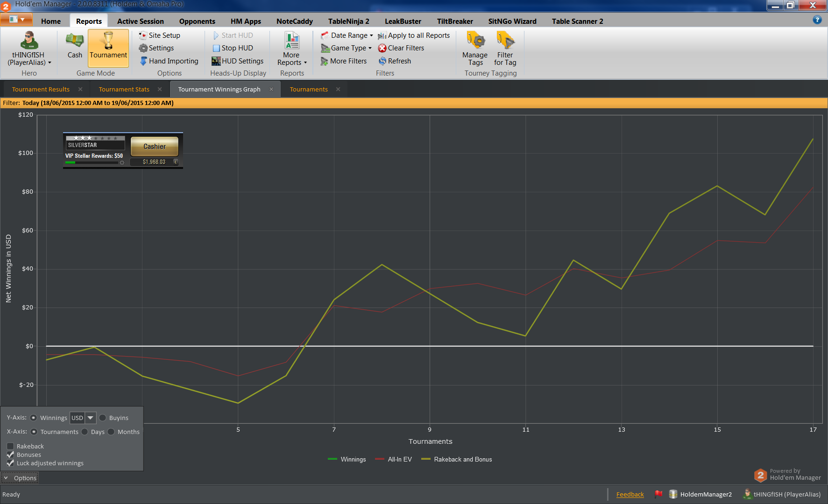Screen dimensions: 828x504
Task: Click the player alias icon in status bar
Action: click(747, 494)
